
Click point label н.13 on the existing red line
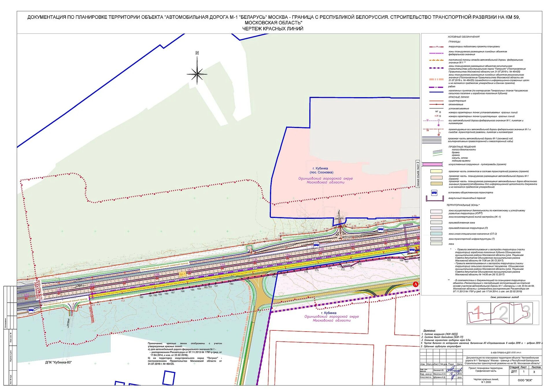pos(315,230)
